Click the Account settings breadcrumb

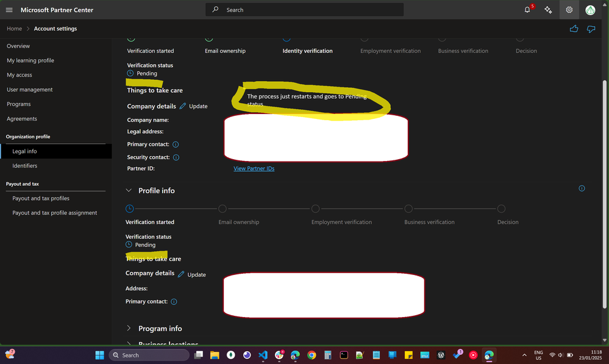tap(55, 29)
